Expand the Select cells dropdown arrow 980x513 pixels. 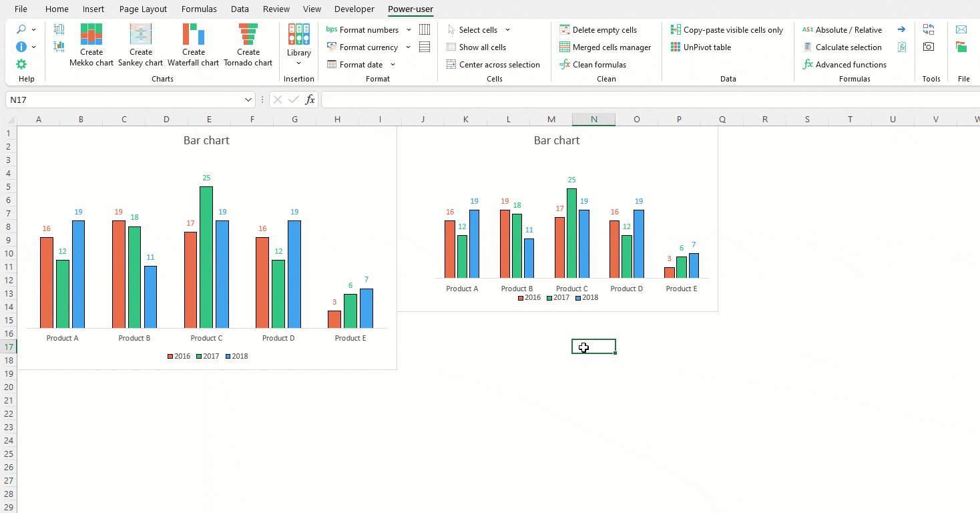tap(508, 29)
